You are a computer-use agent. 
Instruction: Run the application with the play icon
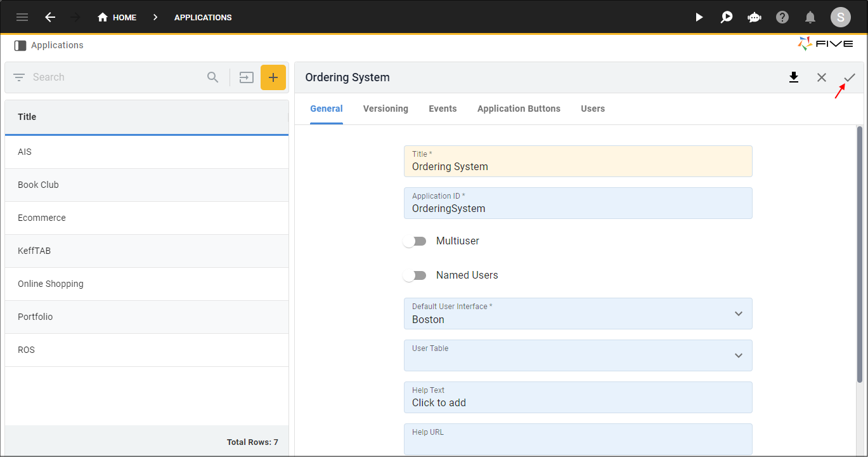point(699,17)
